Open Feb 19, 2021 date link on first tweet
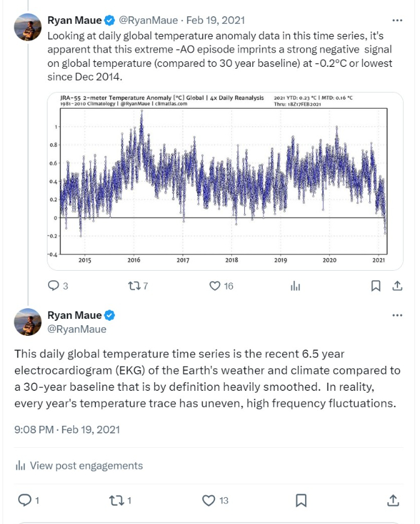Screen dimensions: 420x524 tap(216, 21)
